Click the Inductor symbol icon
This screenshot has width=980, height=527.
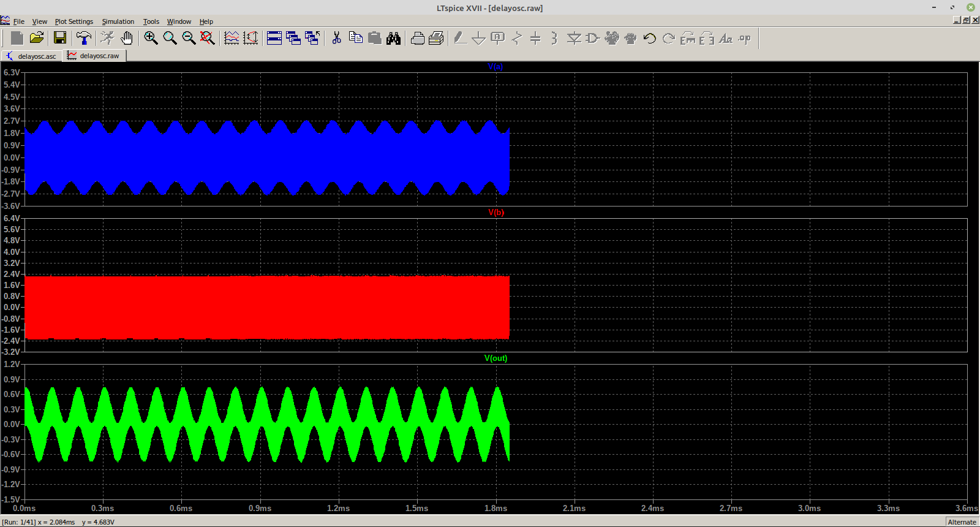pos(554,38)
